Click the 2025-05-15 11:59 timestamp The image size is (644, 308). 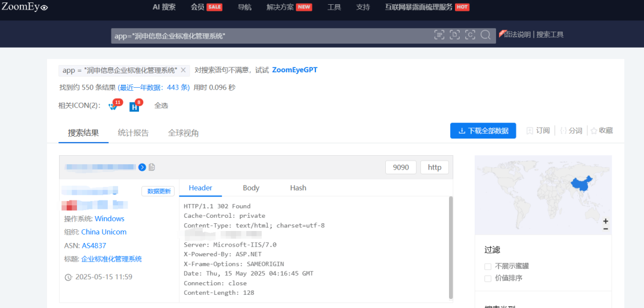point(104,277)
